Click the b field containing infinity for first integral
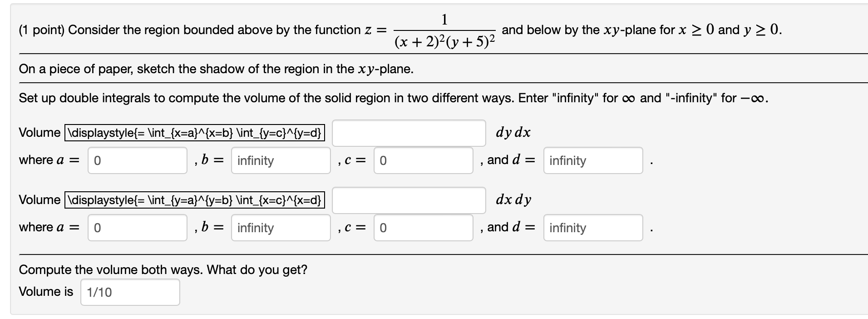 [x=280, y=160]
